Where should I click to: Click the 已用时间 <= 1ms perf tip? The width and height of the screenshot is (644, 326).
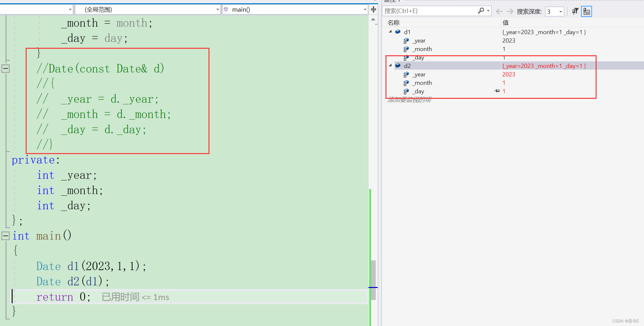coord(135,297)
